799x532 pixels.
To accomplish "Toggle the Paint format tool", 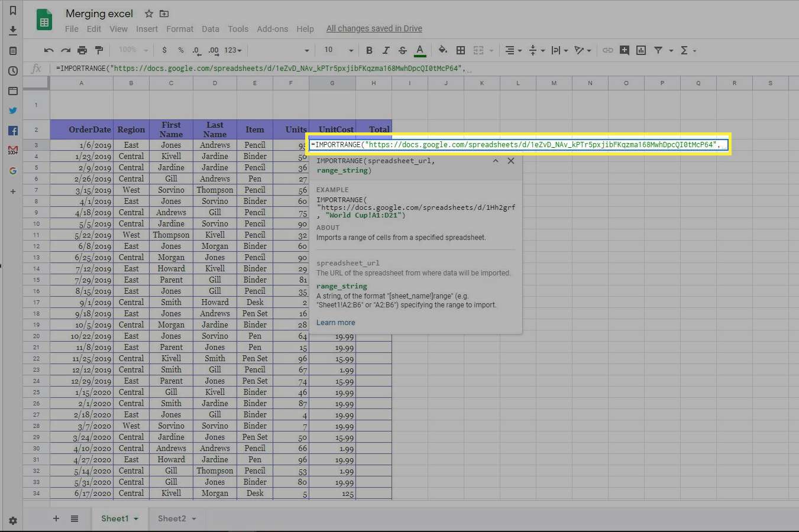I will click(x=99, y=51).
